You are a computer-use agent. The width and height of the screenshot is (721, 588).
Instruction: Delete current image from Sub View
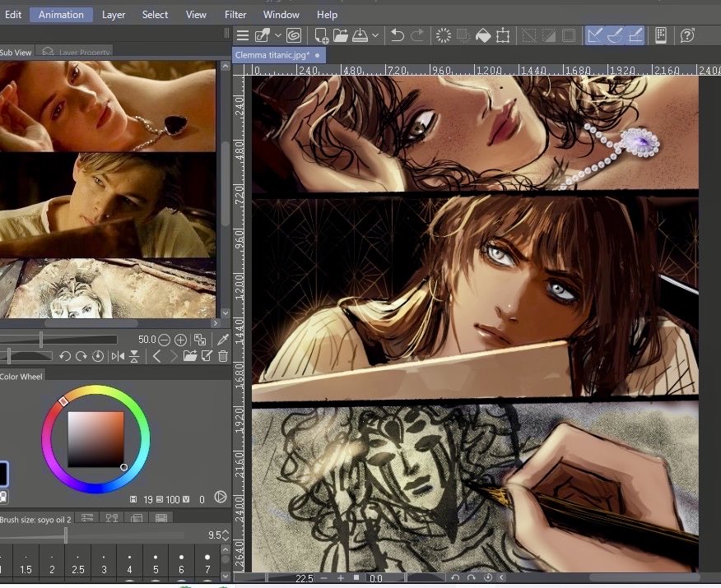(223, 356)
